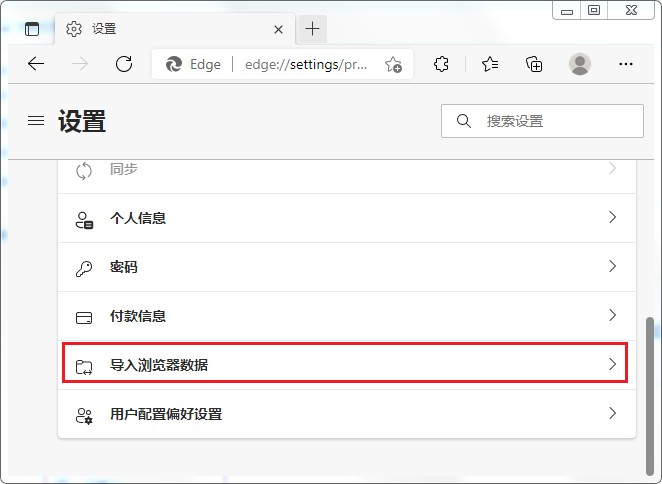Close the 设置 tab
Screen dimensions: 662x484
(x=278, y=29)
